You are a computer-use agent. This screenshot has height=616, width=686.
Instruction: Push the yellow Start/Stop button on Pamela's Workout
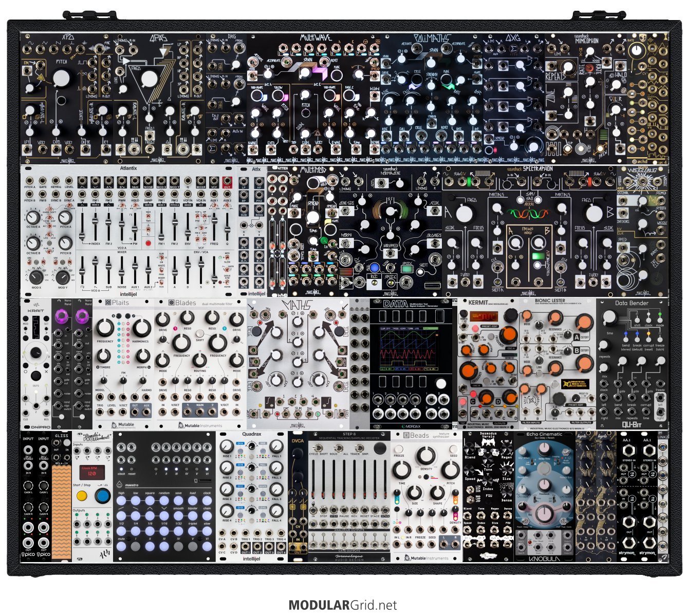(81, 496)
